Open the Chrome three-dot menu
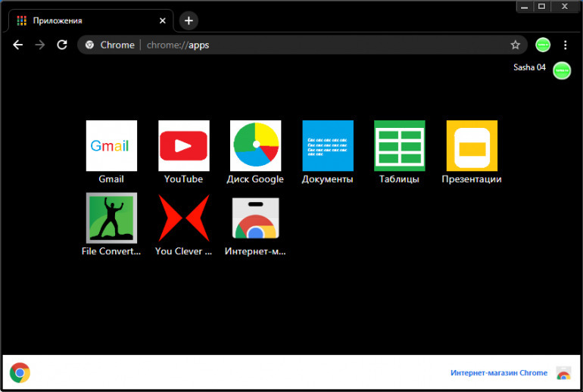 point(565,45)
